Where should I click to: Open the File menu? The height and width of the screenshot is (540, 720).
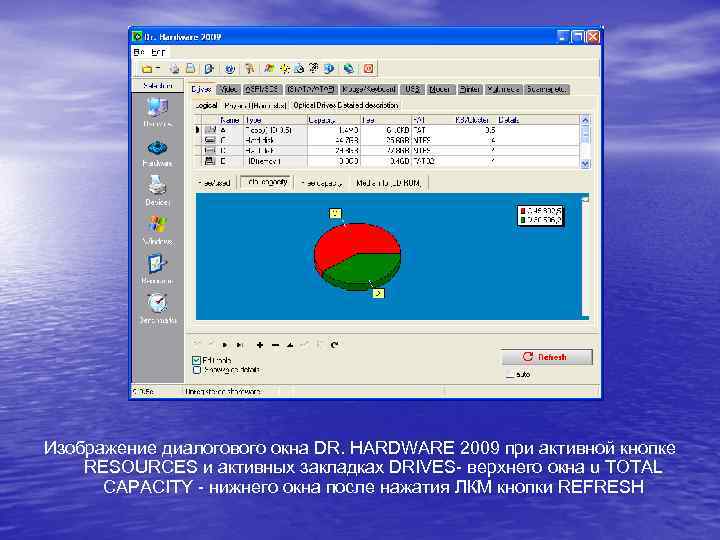coord(139,52)
